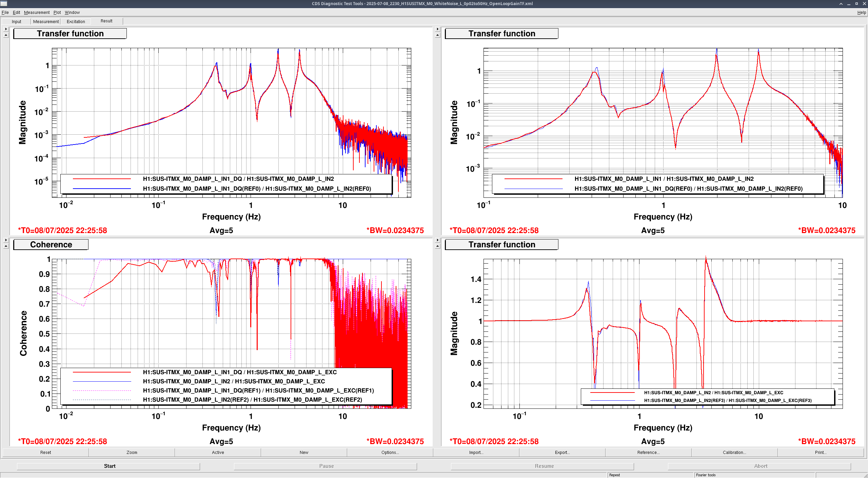
Task: Click the Import... button
Action: coord(476,453)
